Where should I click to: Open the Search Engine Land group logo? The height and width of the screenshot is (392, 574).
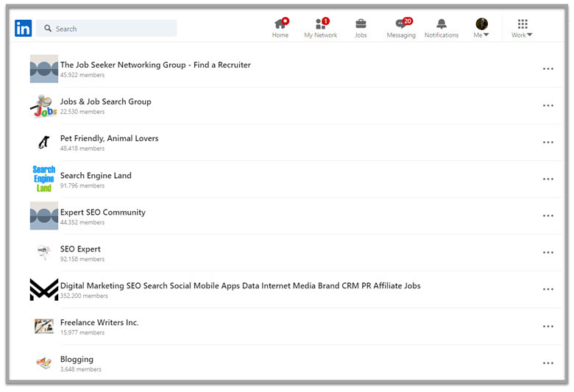[44, 179]
